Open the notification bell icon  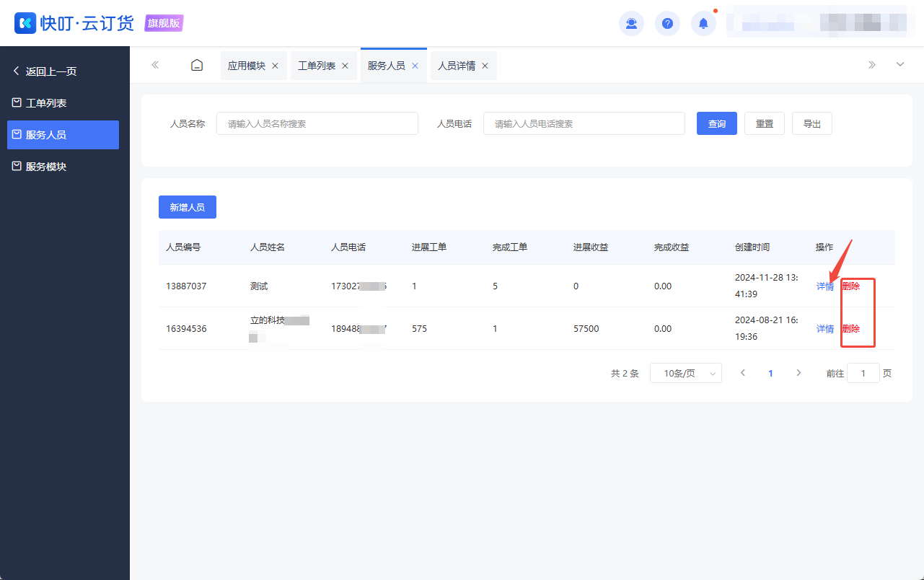pyautogui.click(x=703, y=23)
